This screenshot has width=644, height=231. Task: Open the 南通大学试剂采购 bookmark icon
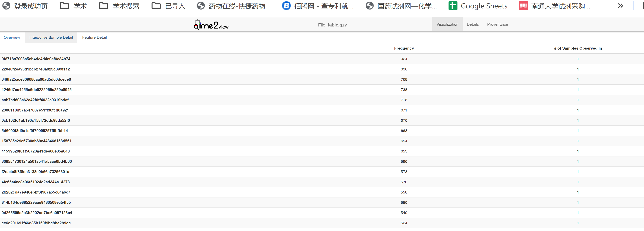(523, 6)
